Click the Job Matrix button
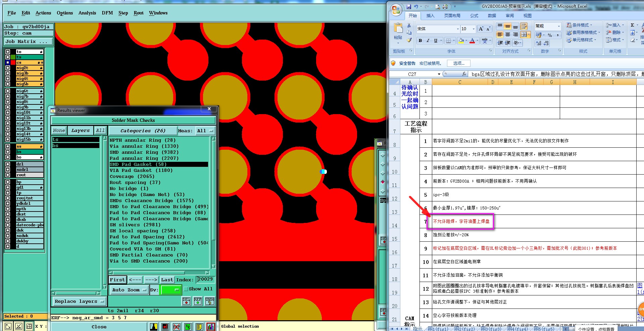This screenshot has width=644, height=331. click(x=29, y=42)
